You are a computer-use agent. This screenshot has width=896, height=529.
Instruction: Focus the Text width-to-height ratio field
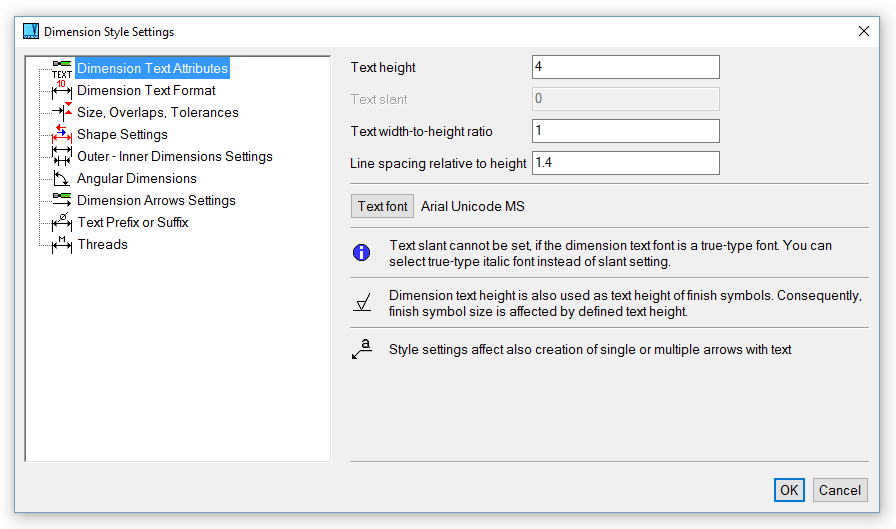[625, 131]
